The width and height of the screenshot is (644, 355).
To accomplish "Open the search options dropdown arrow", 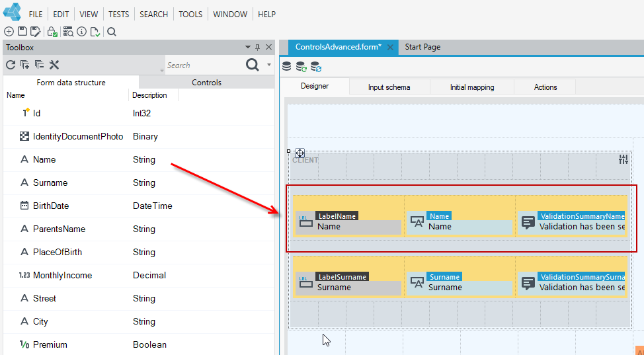I will point(269,65).
